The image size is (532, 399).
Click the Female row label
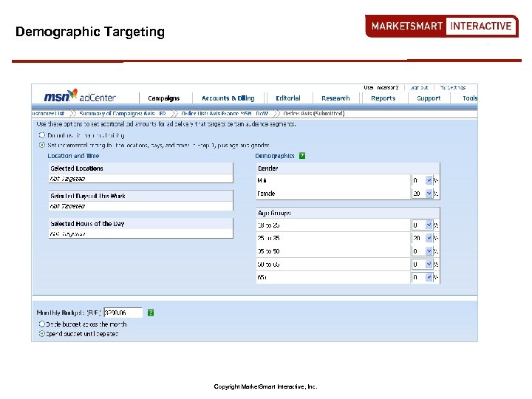click(x=266, y=194)
